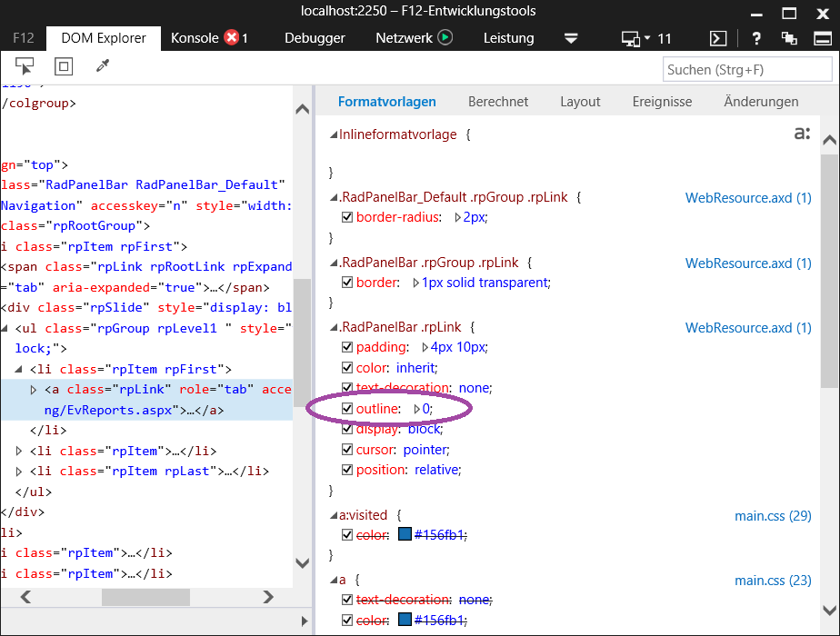The width and height of the screenshot is (840, 636).
Task: Click the a: pseudo-state filter icon
Action: coord(801,134)
